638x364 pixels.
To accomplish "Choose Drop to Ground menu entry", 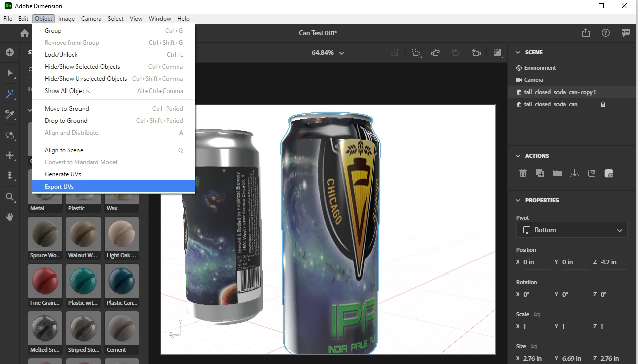I will click(113, 121).
